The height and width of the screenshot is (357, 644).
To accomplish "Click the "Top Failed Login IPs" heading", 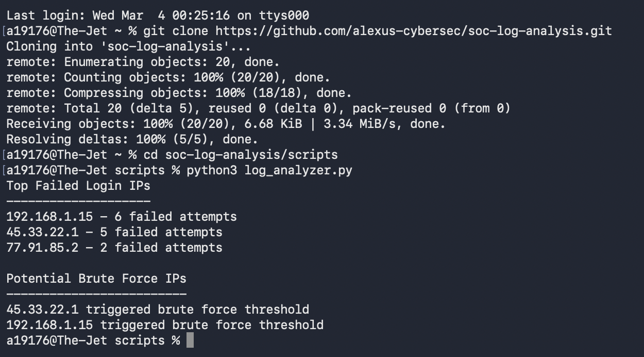I will 78,186.
